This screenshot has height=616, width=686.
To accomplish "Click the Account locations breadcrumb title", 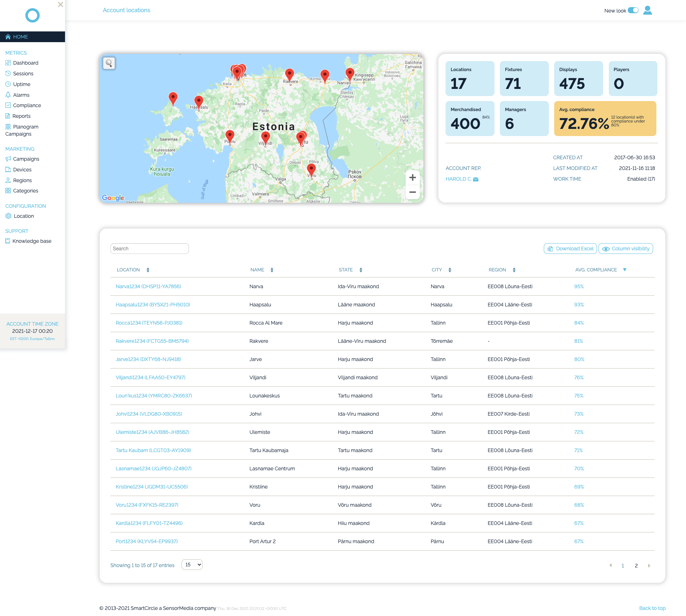I will click(x=126, y=10).
